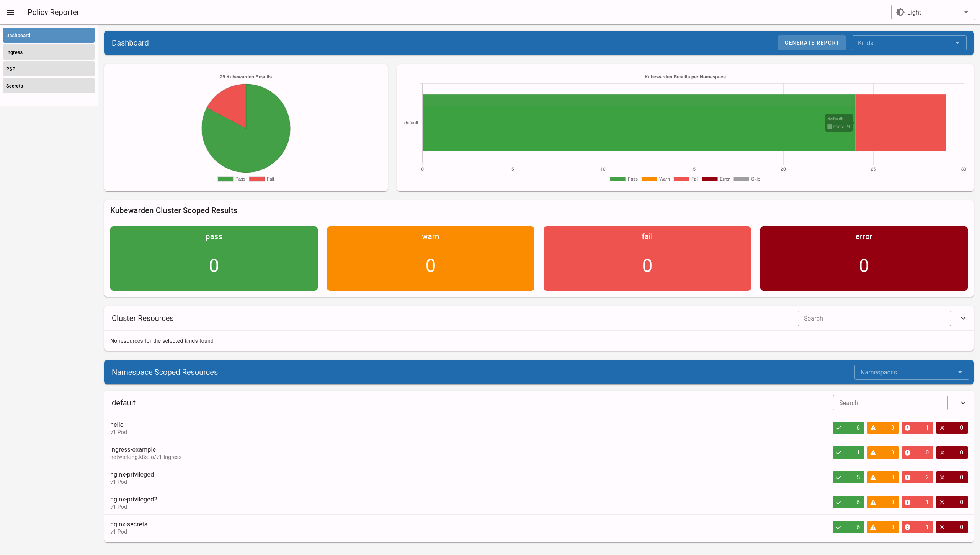Click the search field in Cluster Resources
Screen dimensions: 980x555
pos(874,318)
